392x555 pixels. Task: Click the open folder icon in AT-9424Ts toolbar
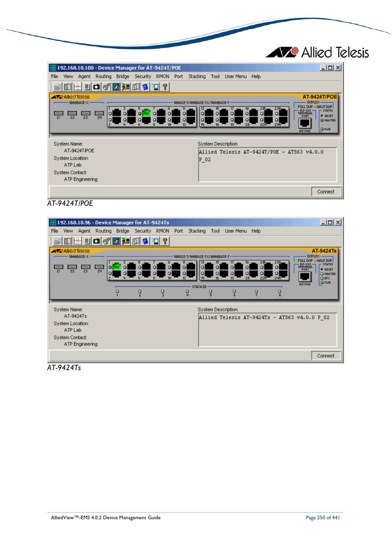click(58, 241)
